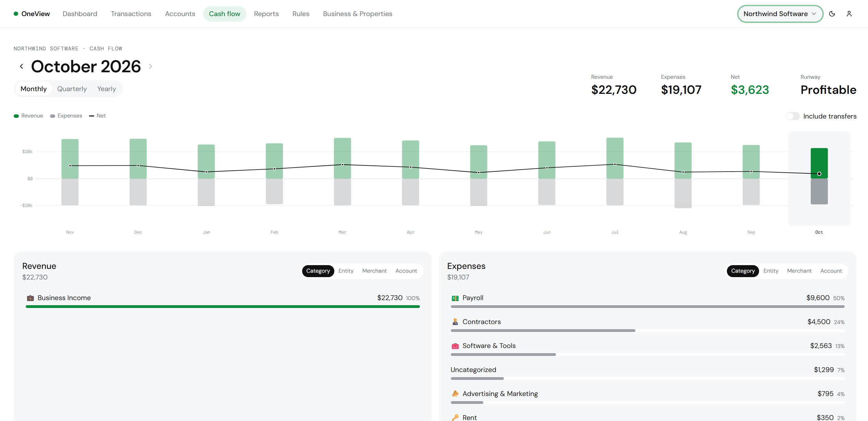Click the Contractors category icon

pyautogui.click(x=455, y=322)
